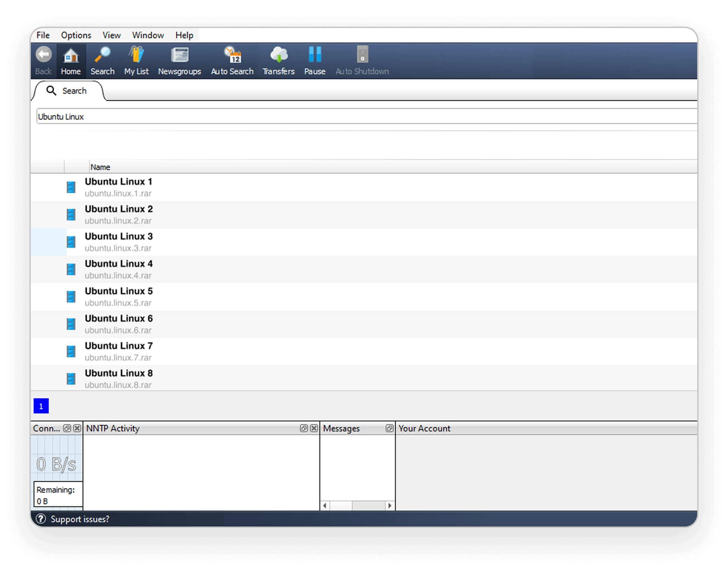Open the Search tool from the toolbar
This screenshot has height=577, width=728.
[102, 60]
